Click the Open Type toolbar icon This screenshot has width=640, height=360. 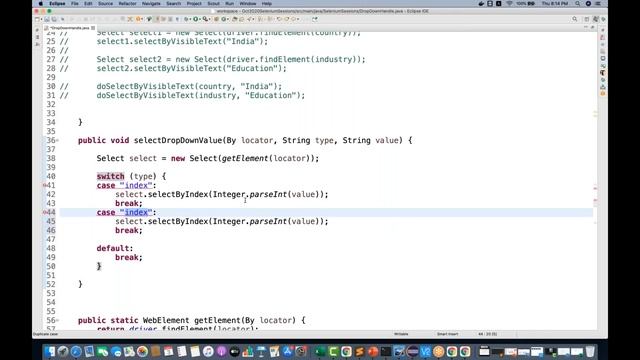[x=235, y=19]
